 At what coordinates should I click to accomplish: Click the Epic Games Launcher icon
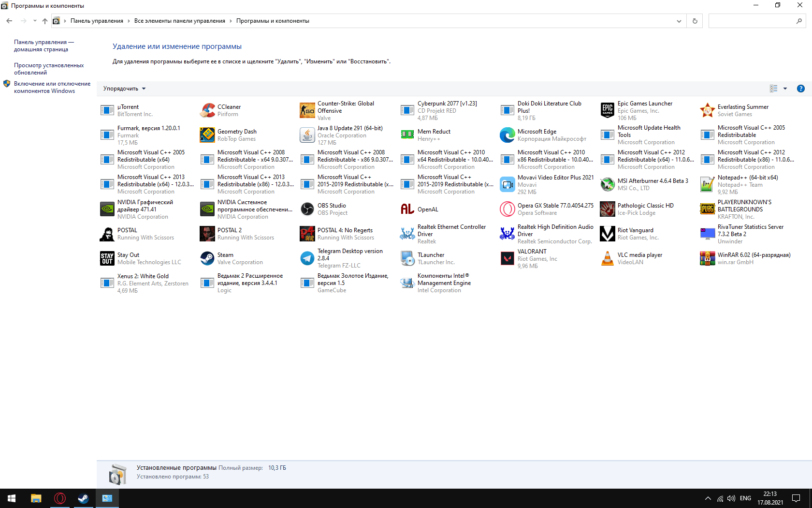(x=608, y=110)
